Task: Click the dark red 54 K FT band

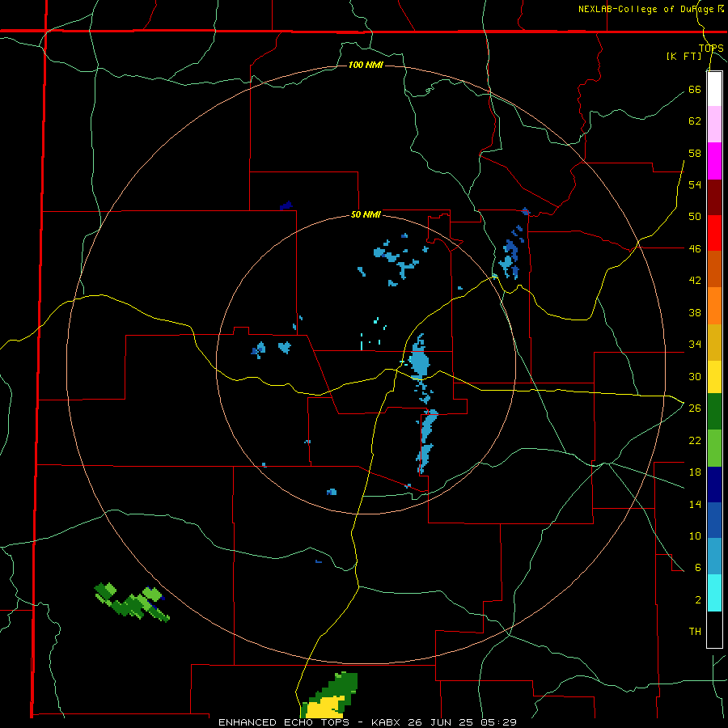Action: [x=714, y=197]
